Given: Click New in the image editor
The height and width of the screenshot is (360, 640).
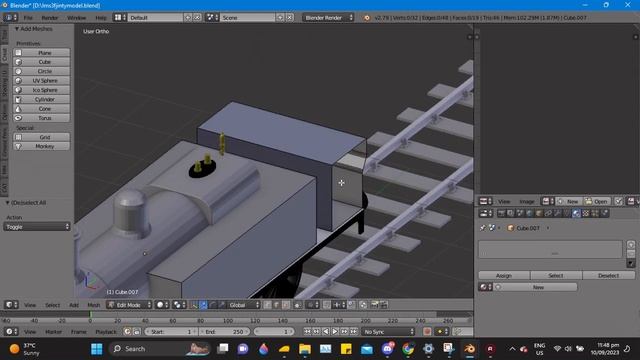Looking at the screenshot, I should tap(568, 202).
